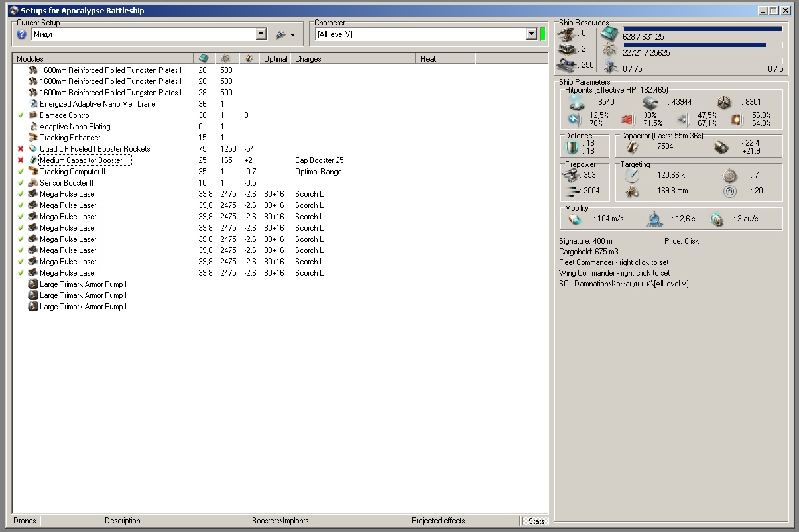This screenshot has width=799, height=532.
Task: Click the ship icon beside Current Setup
Action: tap(280, 34)
